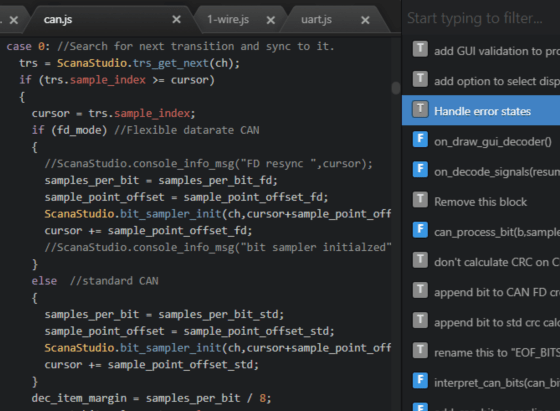Click 'sample_point_offset_std;' assignment line
This screenshot has height=411, width=560.
(189, 331)
